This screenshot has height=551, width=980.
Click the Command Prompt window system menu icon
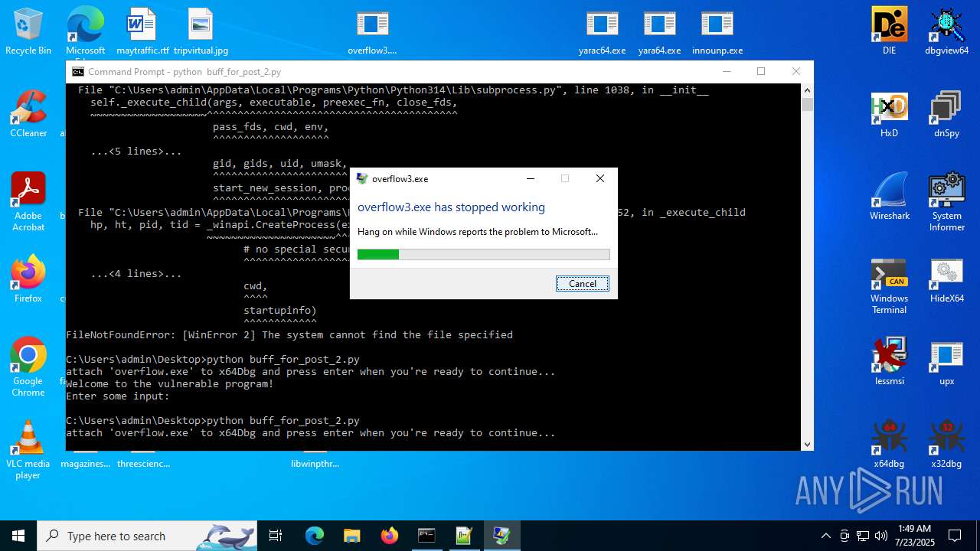(78, 71)
